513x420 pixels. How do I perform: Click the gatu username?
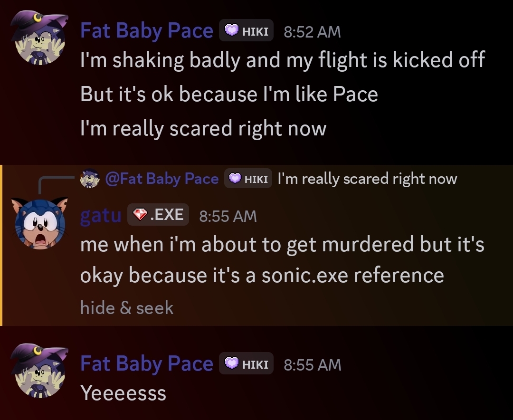101,215
